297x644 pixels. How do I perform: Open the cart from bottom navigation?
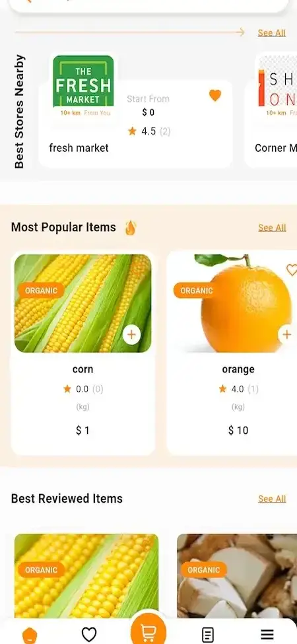(x=148, y=632)
